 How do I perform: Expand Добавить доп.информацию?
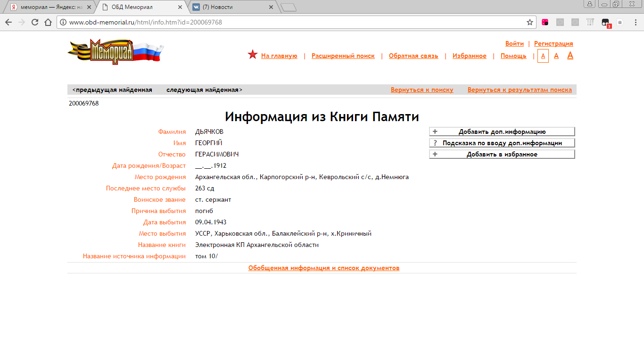[502, 132]
